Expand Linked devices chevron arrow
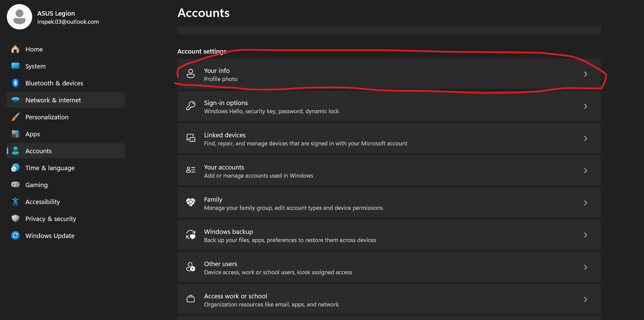The image size is (644, 320). [x=585, y=138]
